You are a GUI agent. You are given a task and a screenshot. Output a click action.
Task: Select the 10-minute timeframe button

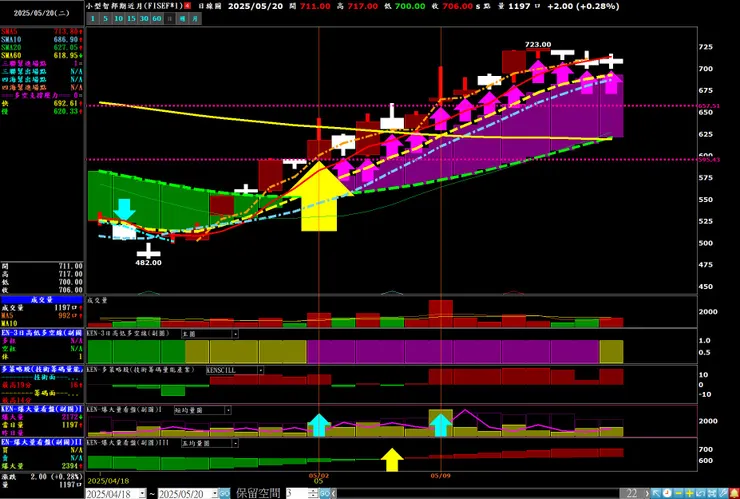coord(119,18)
